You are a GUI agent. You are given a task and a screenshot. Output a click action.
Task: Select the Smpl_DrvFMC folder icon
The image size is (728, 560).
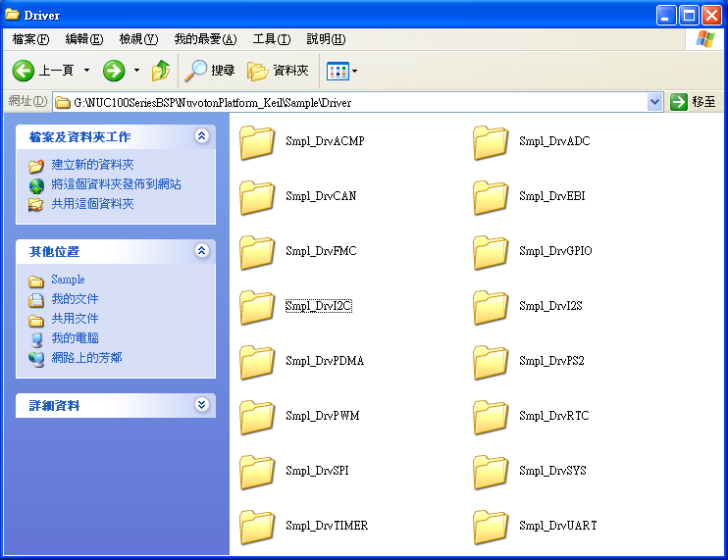(257, 252)
